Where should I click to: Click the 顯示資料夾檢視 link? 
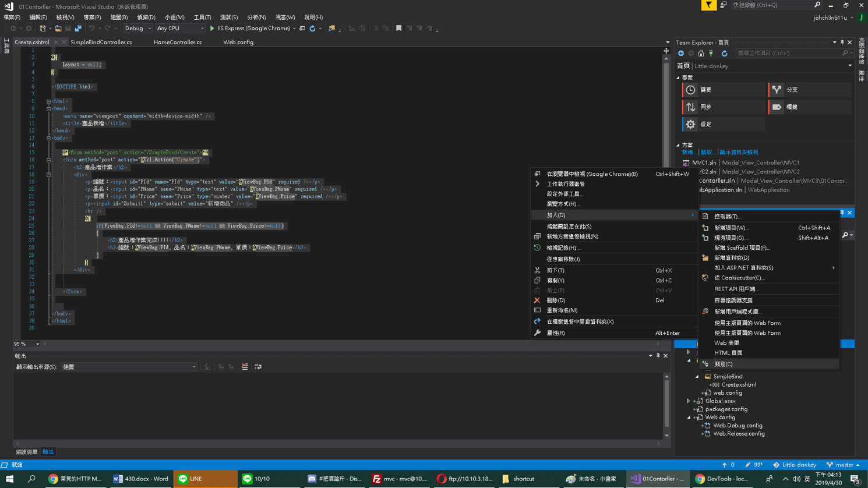[739, 153]
